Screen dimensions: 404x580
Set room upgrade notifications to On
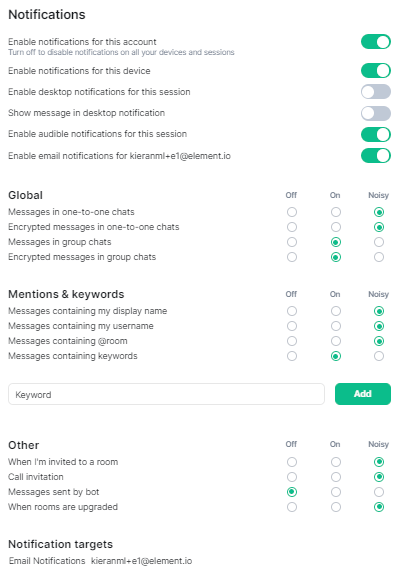(336, 507)
